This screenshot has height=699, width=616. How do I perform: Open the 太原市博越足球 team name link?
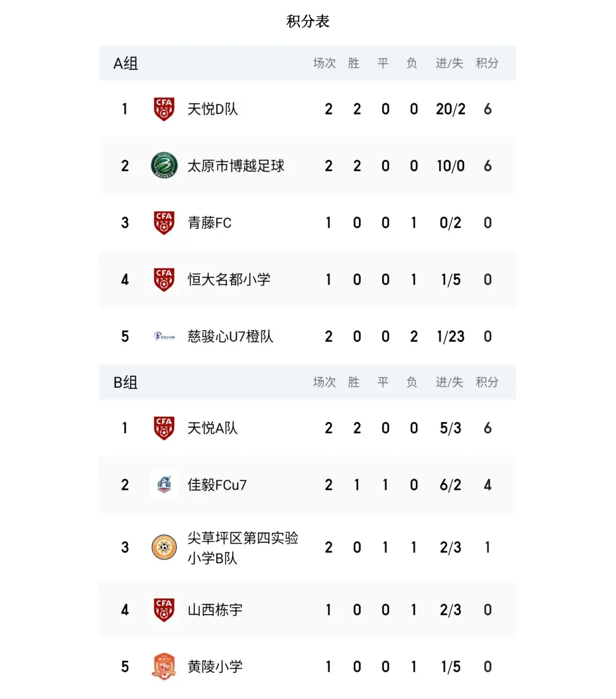pos(236,166)
